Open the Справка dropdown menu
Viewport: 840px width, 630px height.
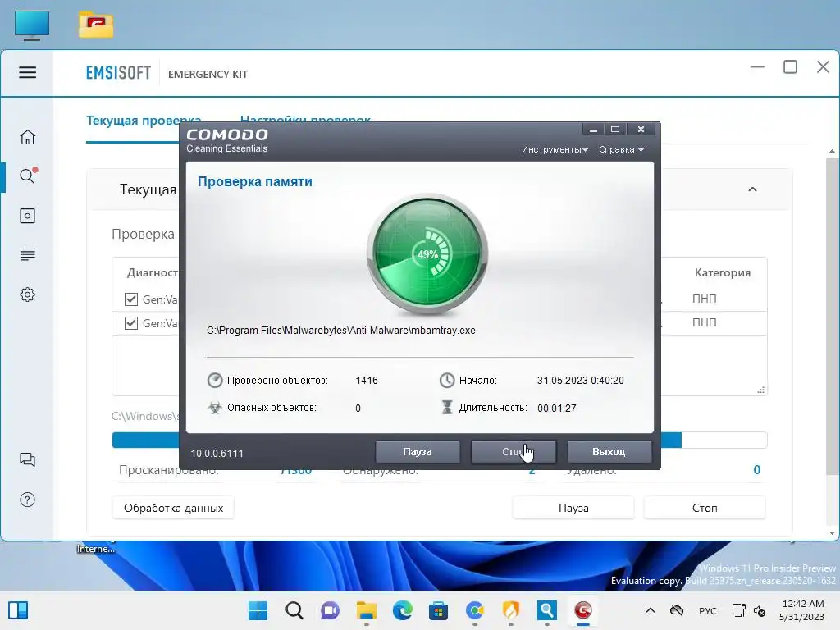[622, 149]
